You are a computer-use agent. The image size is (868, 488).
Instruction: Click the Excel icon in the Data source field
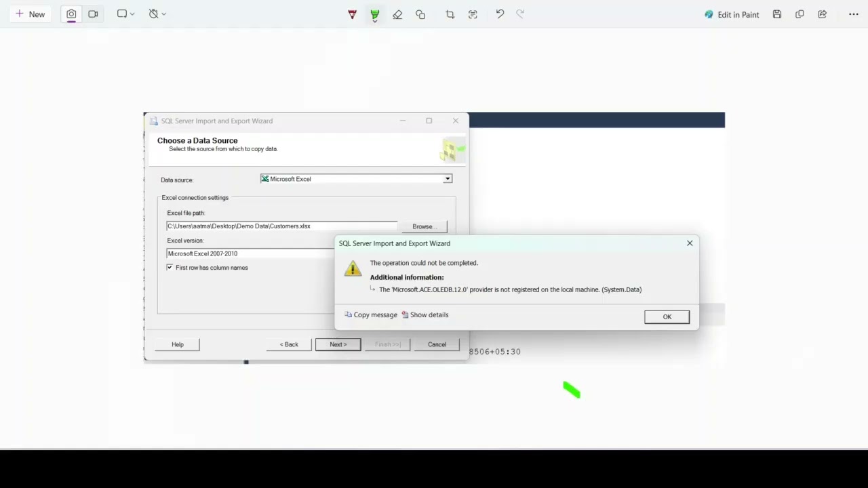[x=265, y=179]
